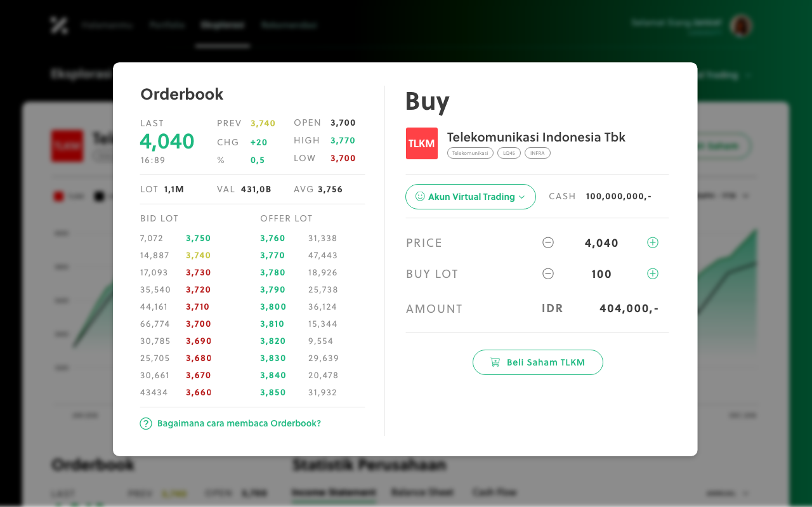
Task: Click offer price 3,780
Action: [273, 273]
